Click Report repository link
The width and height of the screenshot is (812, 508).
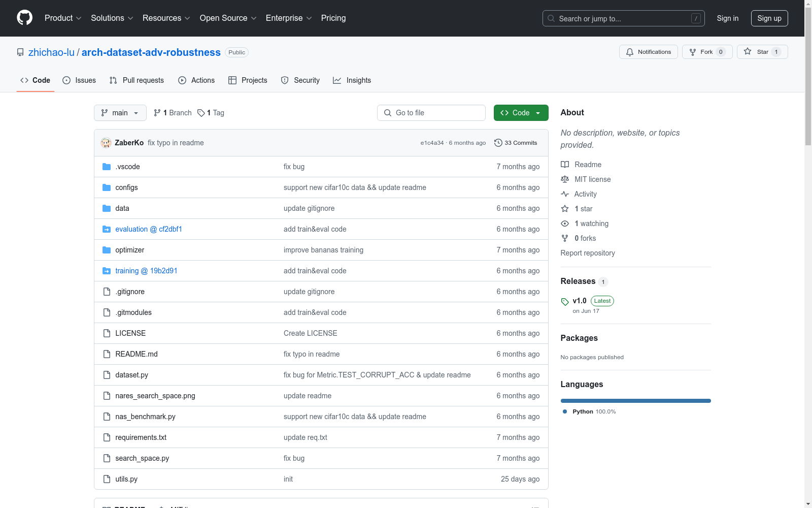coord(588,253)
